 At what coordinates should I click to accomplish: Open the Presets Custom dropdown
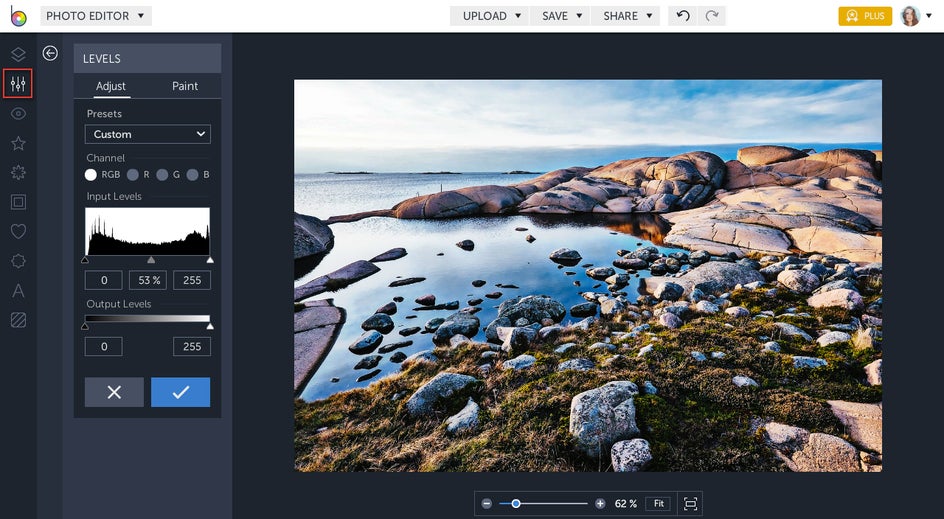coord(148,134)
